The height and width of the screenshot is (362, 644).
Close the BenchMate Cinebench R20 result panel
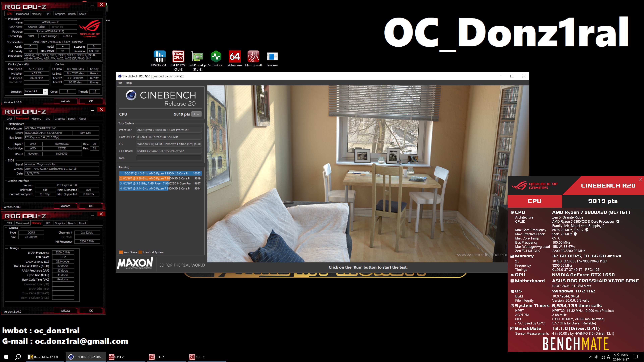click(x=640, y=179)
